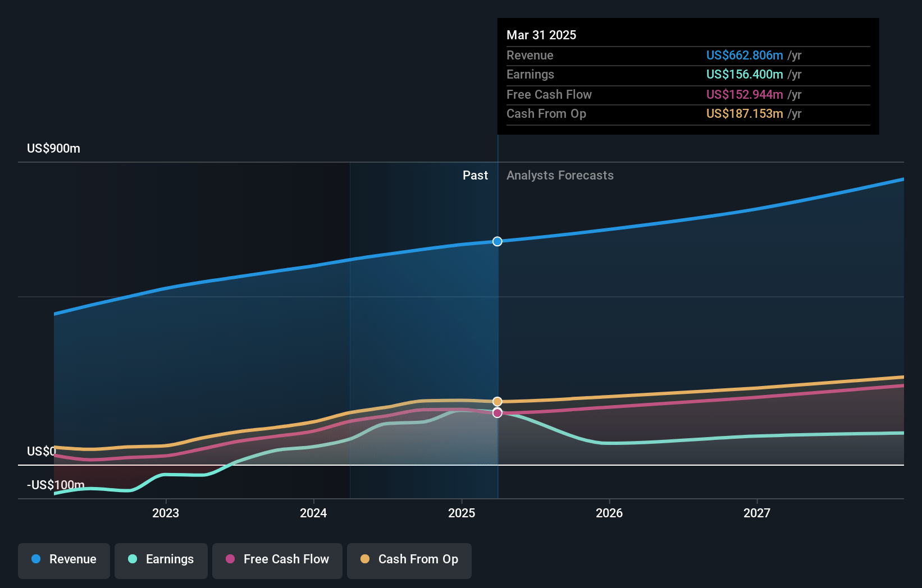Viewport: 922px width, 588px height.
Task: Click the 2025 x-axis label
Action: [x=462, y=513]
